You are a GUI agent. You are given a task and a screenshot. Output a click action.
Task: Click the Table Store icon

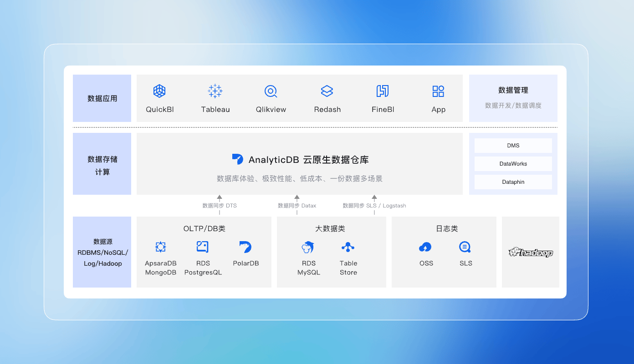click(348, 247)
